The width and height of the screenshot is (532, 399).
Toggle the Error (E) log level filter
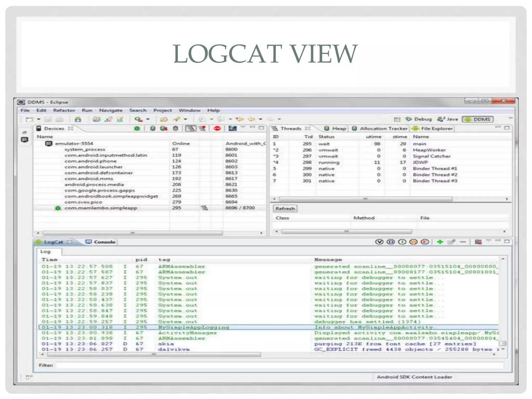pos(425,242)
